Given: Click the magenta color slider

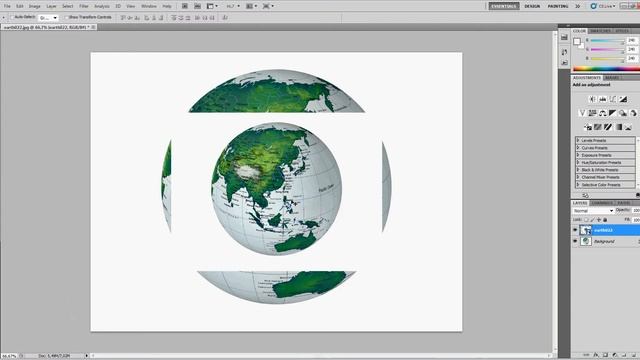Looking at the screenshot, I should click(x=607, y=49).
